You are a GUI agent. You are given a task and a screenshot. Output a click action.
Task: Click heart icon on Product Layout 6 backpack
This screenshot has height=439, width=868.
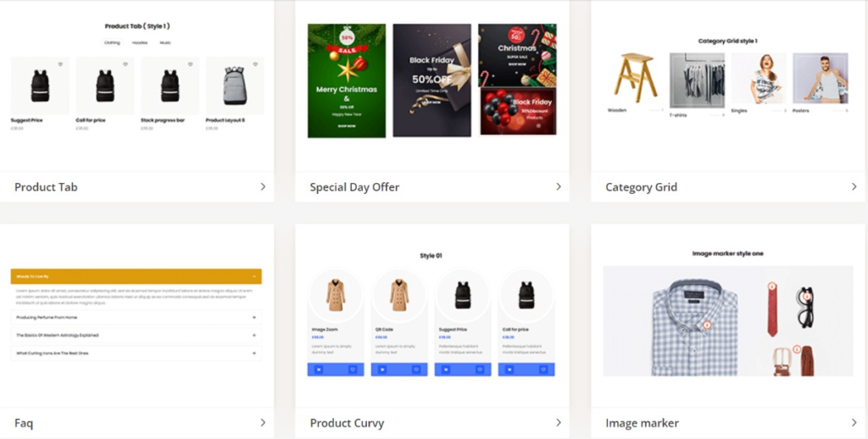click(x=255, y=64)
